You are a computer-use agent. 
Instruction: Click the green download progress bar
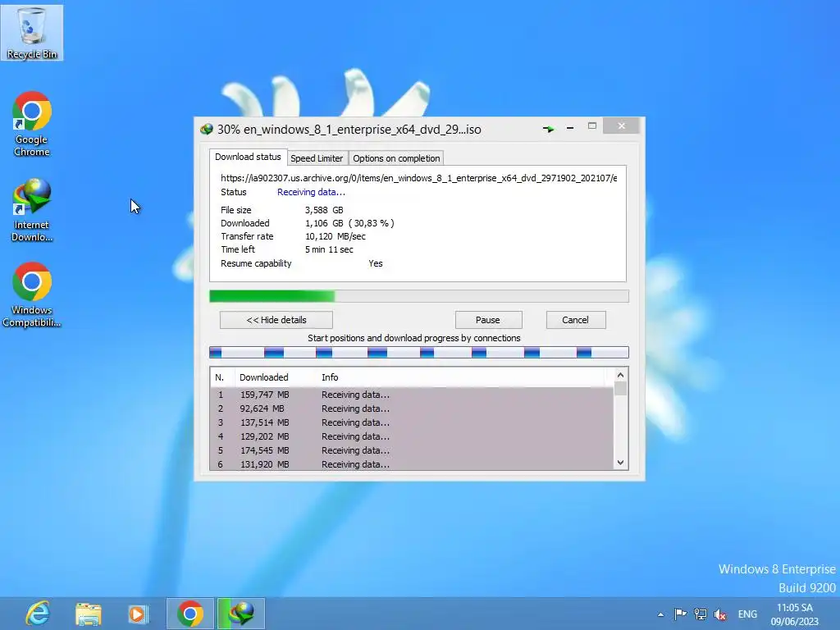pos(419,296)
